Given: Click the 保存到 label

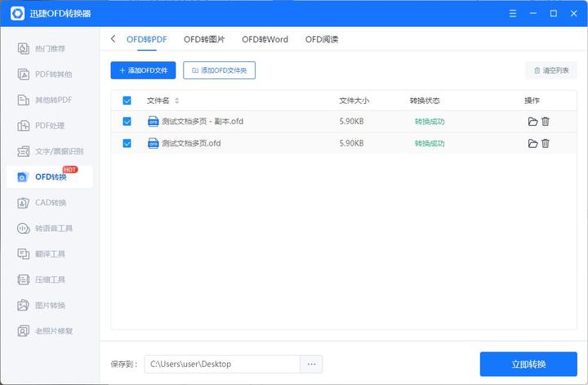Looking at the screenshot, I should click(x=124, y=364).
